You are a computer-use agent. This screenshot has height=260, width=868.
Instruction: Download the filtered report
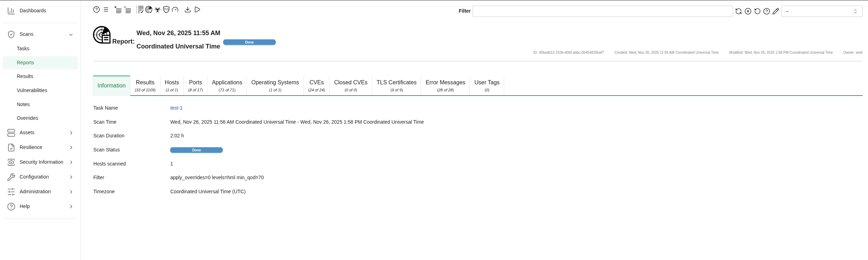(188, 10)
